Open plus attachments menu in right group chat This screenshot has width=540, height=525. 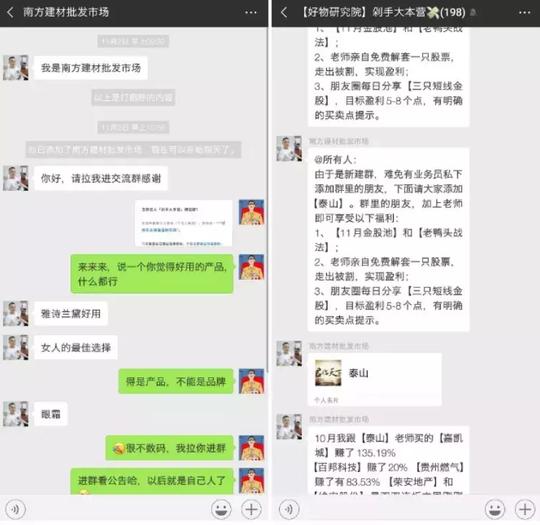point(525,509)
